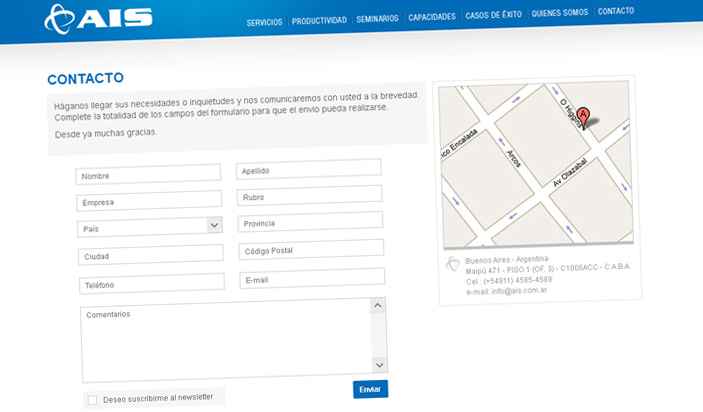
Task: Click into the Apellido field
Action: (309, 170)
